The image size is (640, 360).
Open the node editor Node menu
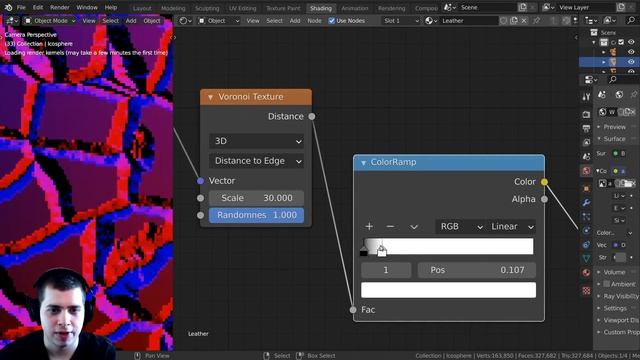pos(314,20)
